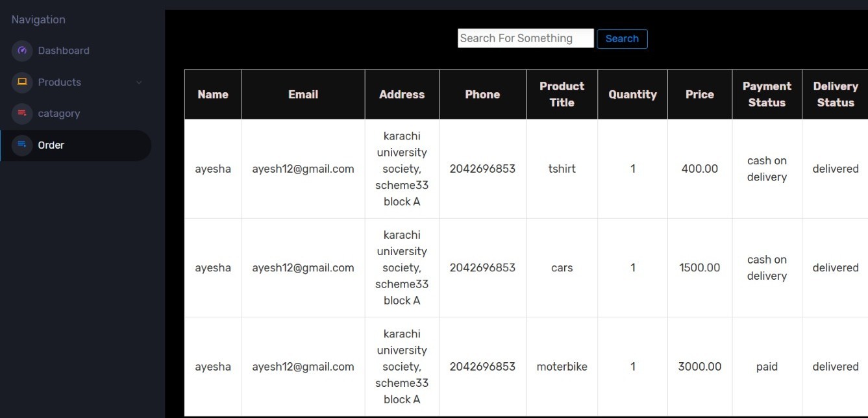This screenshot has height=418, width=868.
Task: Click delivered status in cars row
Action: coord(836,267)
